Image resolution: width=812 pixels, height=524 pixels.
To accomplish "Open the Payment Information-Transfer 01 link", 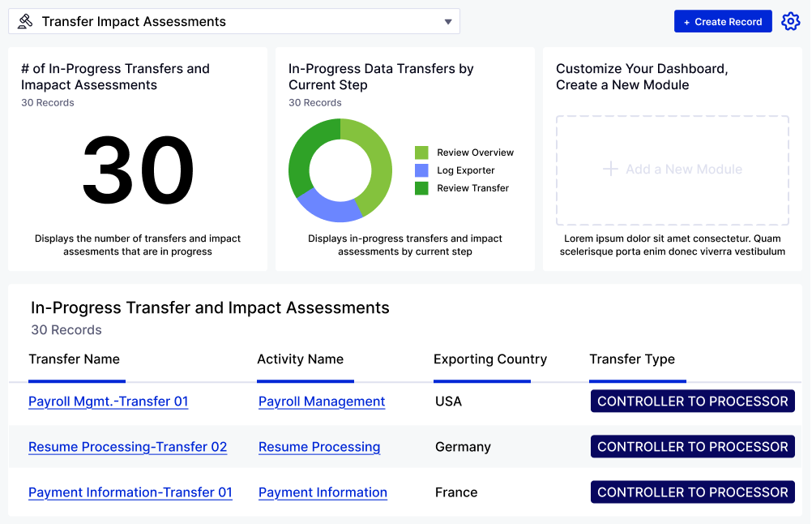I will tap(130, 492).
